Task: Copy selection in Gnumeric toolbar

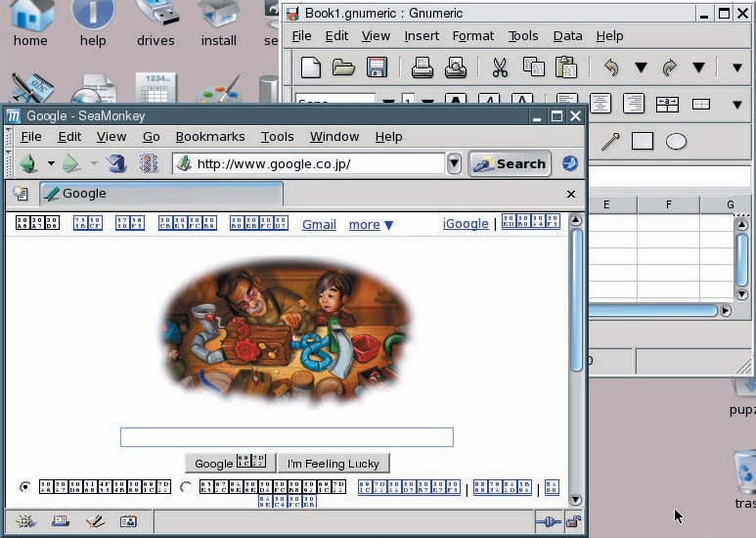Action: [533, 67]
